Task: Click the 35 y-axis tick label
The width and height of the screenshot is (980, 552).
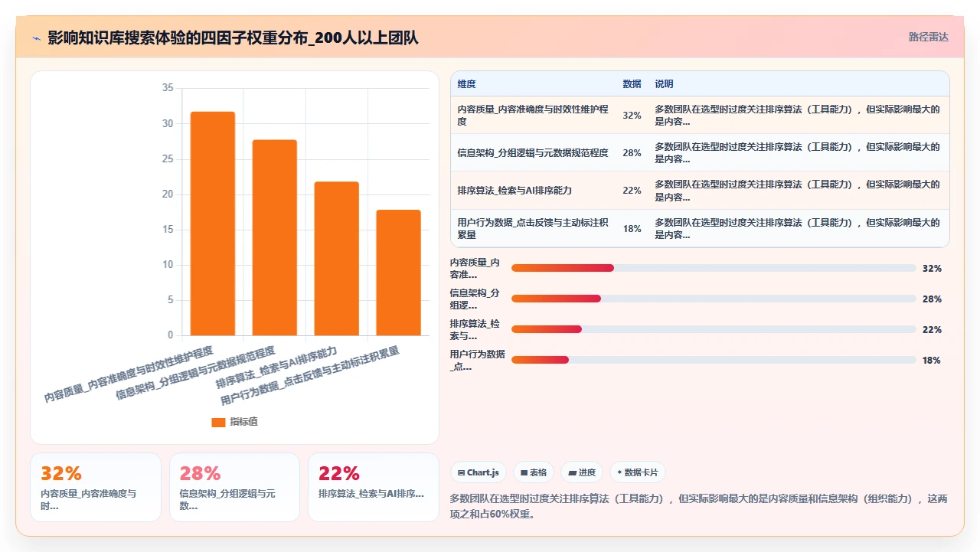Action: pyautogui.click(x=168, y=88)
